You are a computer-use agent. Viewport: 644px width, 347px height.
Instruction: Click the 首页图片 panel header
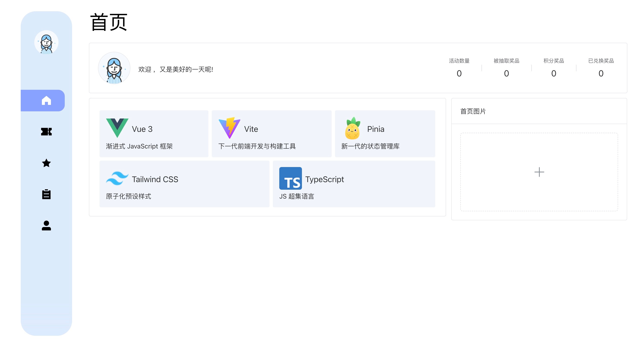pyautogui.click(x=473, y=111)
